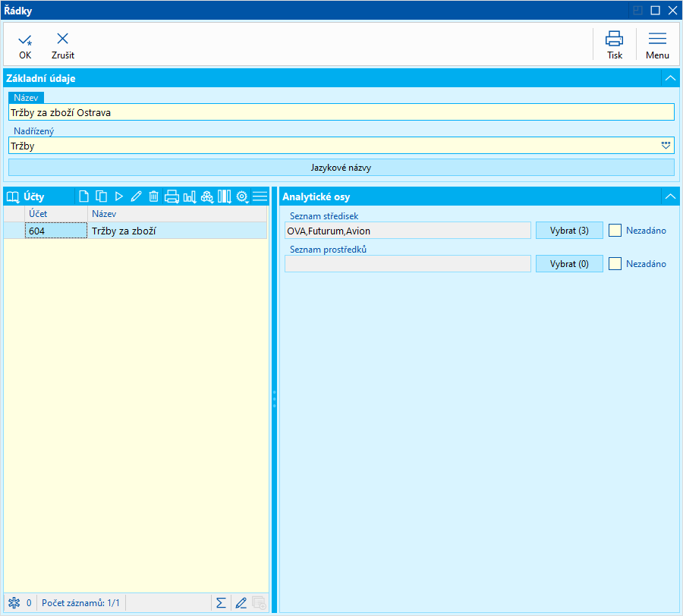Open the hamburger menu in Účty toolbar

(260, 196)
